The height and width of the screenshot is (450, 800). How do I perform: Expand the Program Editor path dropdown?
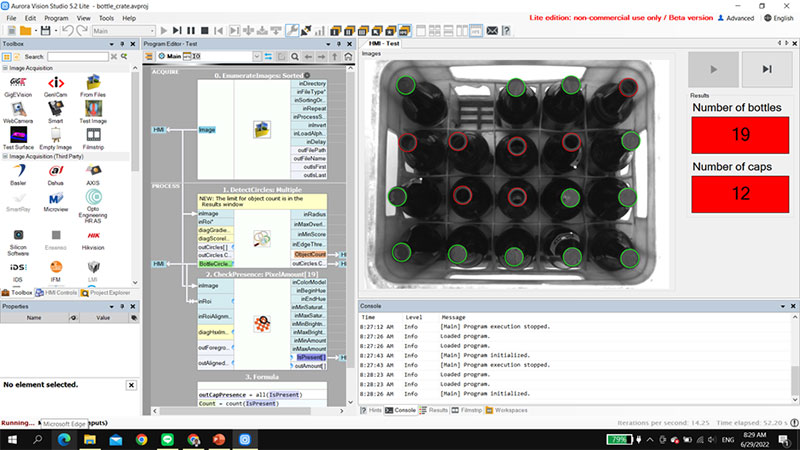tap(257, 56)
